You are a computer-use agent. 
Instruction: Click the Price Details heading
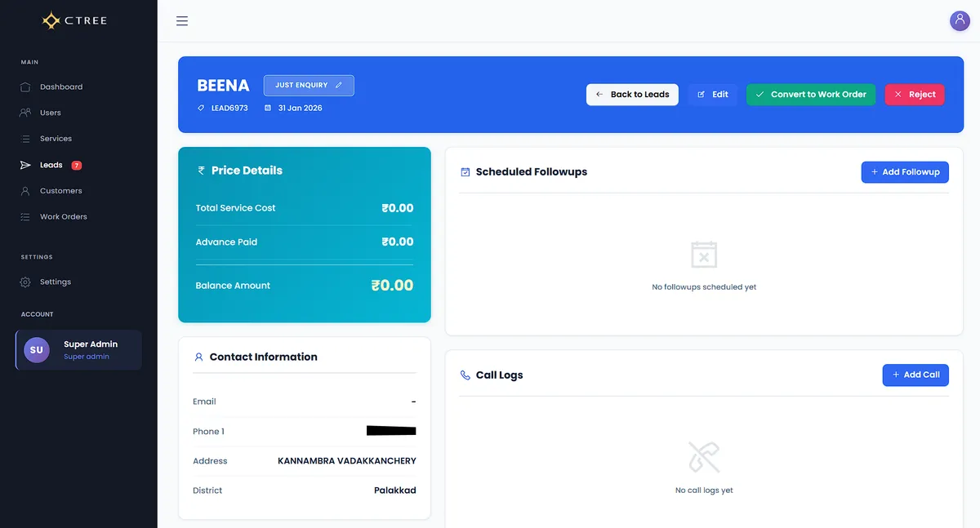point(247,171)
